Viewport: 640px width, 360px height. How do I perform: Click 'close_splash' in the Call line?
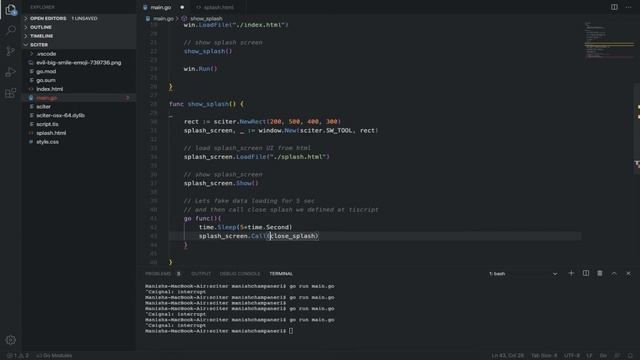pos(293,236)
